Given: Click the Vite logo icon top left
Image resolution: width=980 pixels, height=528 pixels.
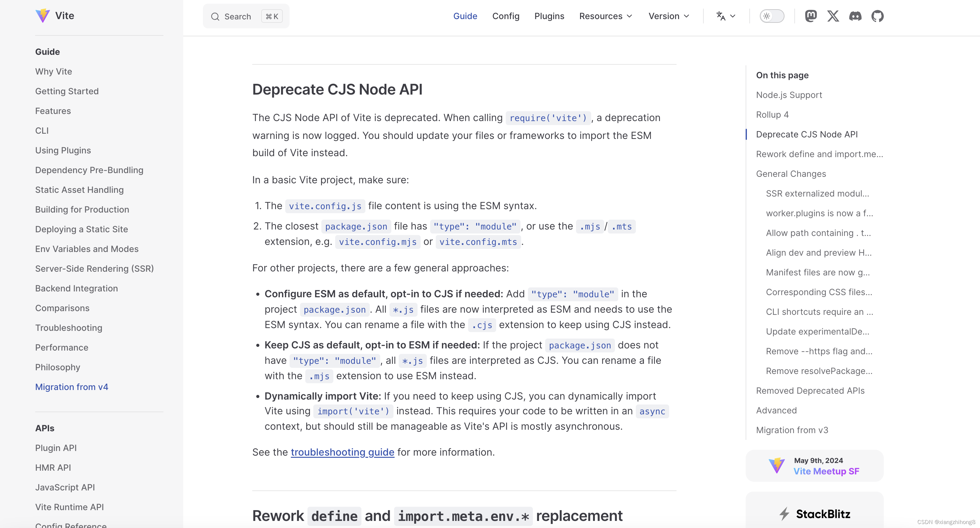Looking at the screenshot, I should coord(42,16).
